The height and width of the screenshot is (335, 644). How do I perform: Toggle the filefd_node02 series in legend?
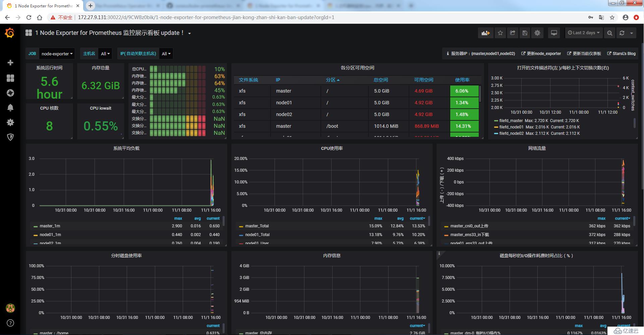511,133
